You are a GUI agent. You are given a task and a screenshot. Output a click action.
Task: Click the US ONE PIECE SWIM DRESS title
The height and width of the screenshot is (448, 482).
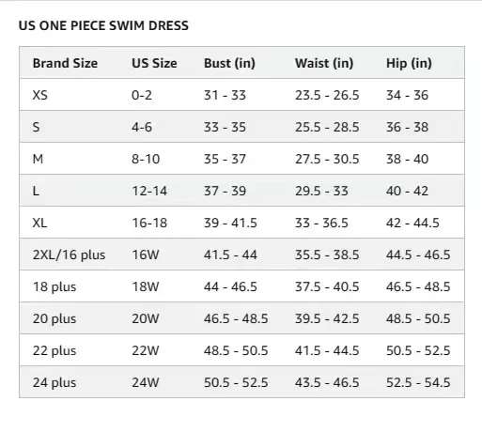[x=103, y=25]
